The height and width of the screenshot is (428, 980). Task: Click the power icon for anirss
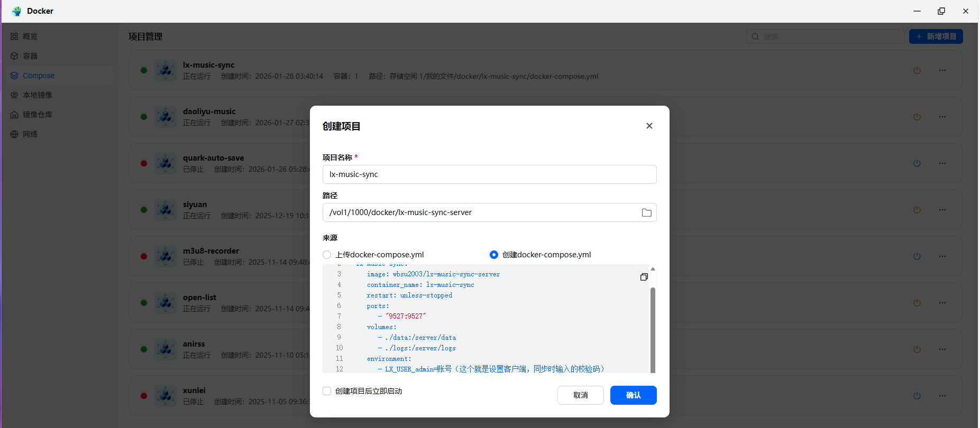point(917,349)
